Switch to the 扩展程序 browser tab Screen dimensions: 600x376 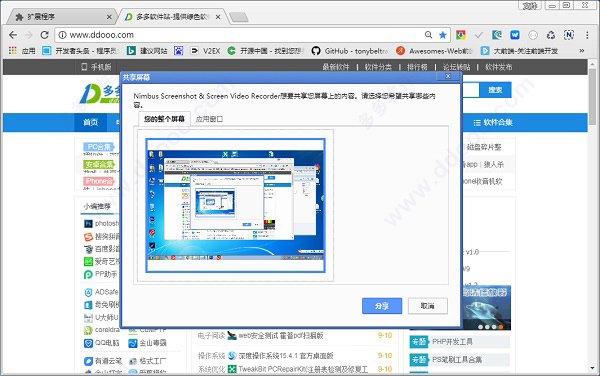[61, 17]
